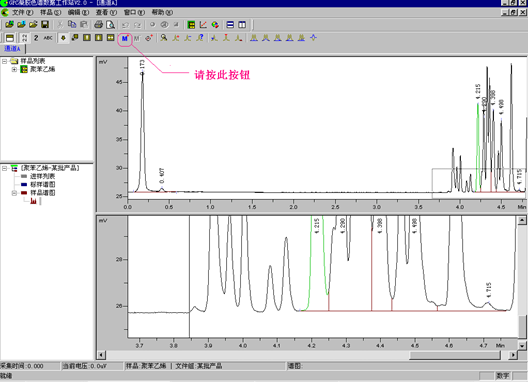The width and height of the screenshot is (528, 382).
Task: Click the horizontal scrollbar thumb below chart
Action: [x=455, y=355]
